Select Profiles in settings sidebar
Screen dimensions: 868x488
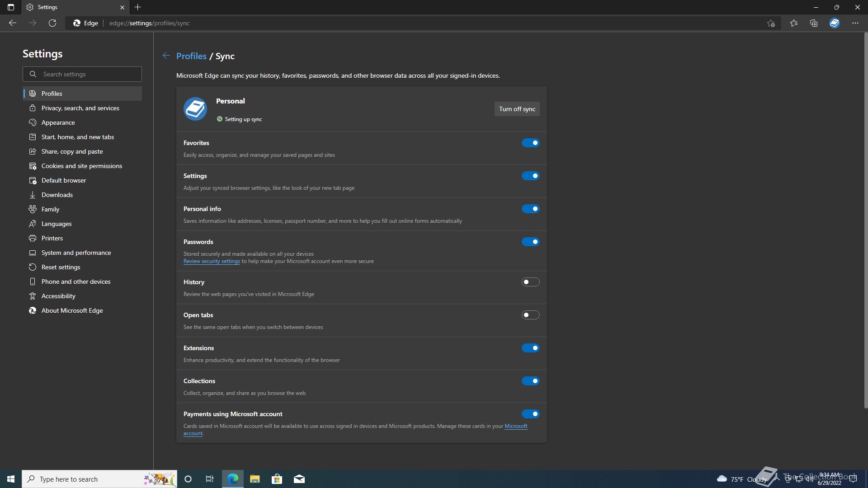tap(82, 94)
